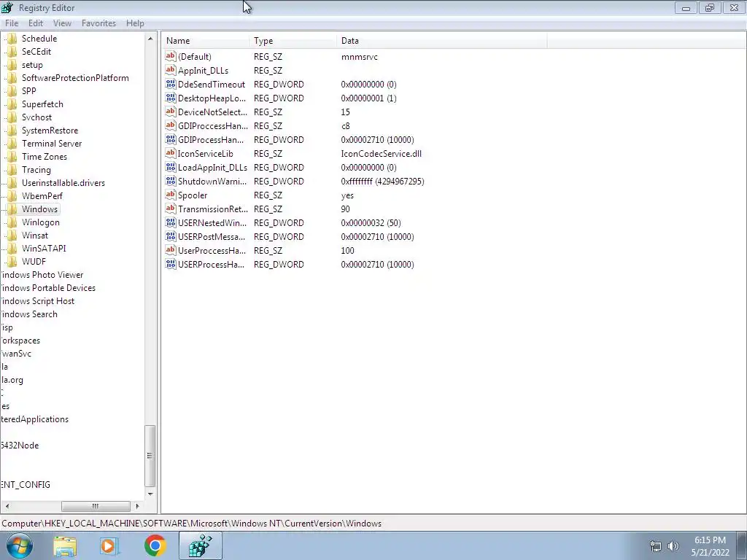Select the Windows key in the tree
Screen dimensions: 747x560
point(39,209)
